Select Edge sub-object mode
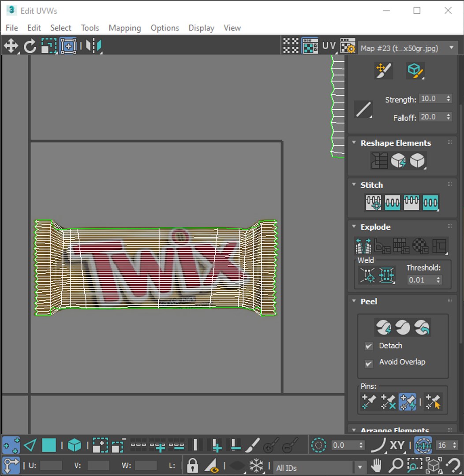Screen dimensions: 464x476 click(x=30, y=445)
